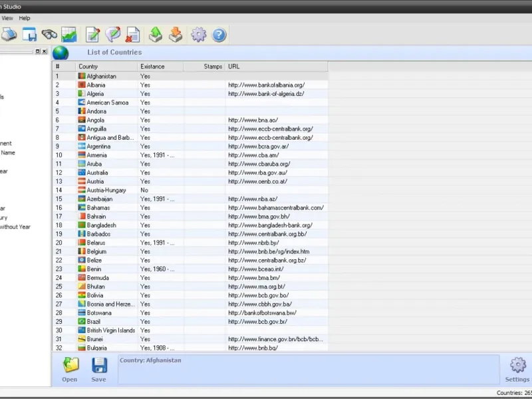Screen dimensions: 532x399
Task: Select the Antigua and Barb... row
Action: coord(190,138)
